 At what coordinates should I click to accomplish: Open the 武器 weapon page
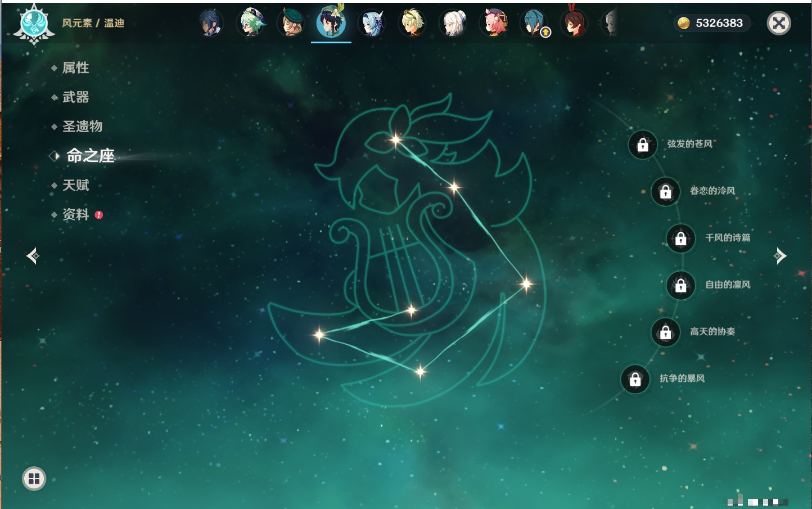(75, 97)
